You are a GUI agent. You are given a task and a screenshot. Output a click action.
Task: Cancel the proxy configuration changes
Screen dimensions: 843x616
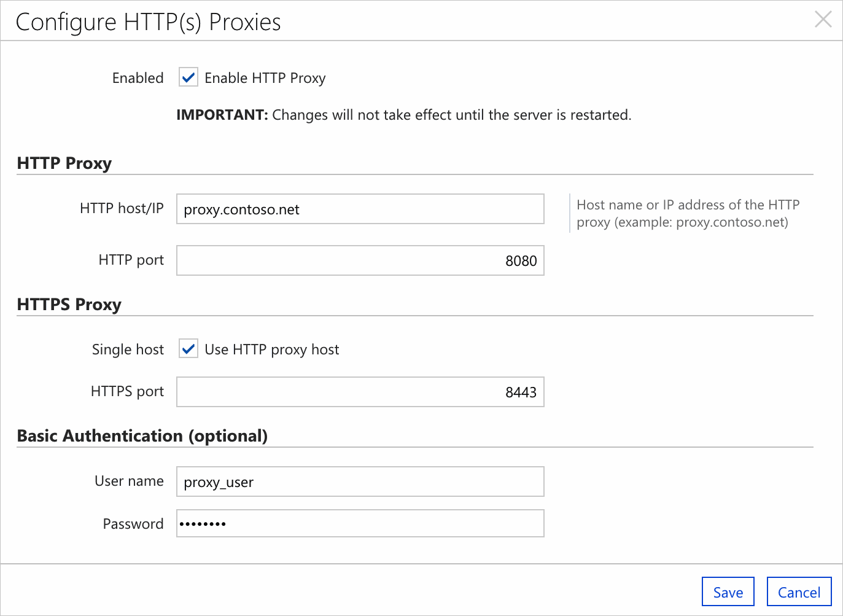tap(799, 592)
